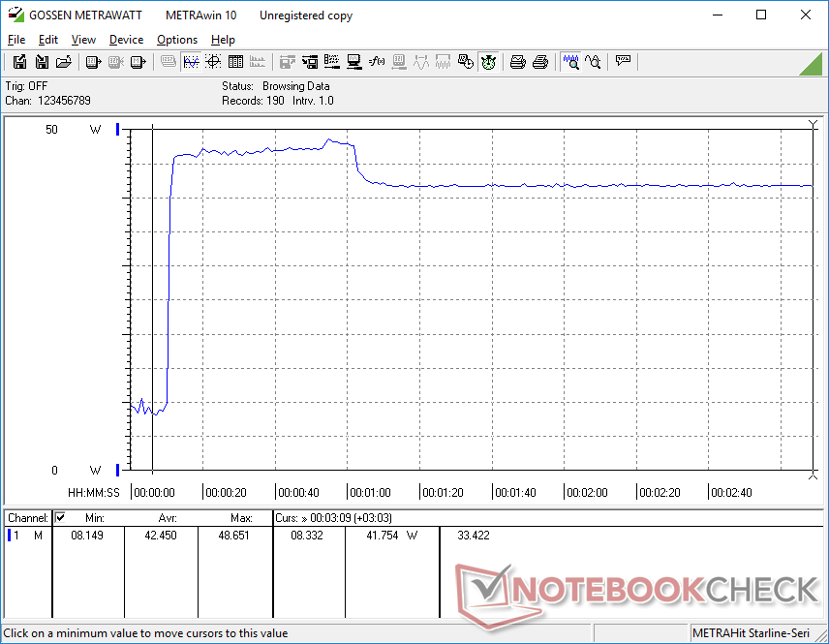Select the XY crosshair graph view icon

pyautogui.click(x=213, y=62)
